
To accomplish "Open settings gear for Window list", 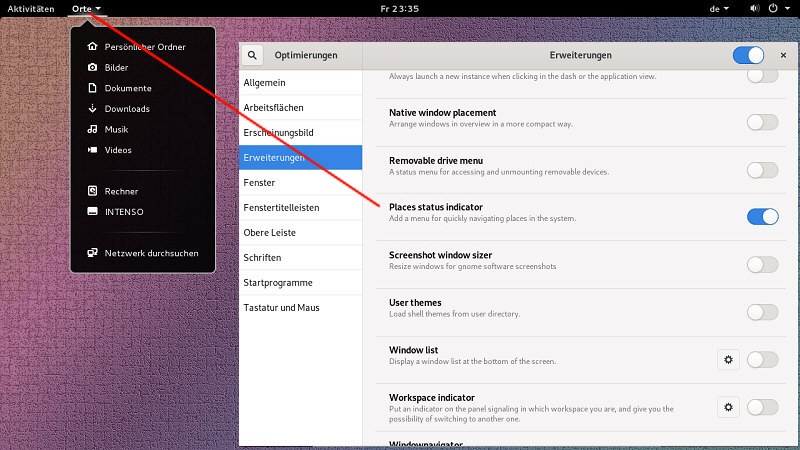I will point(728,359).
